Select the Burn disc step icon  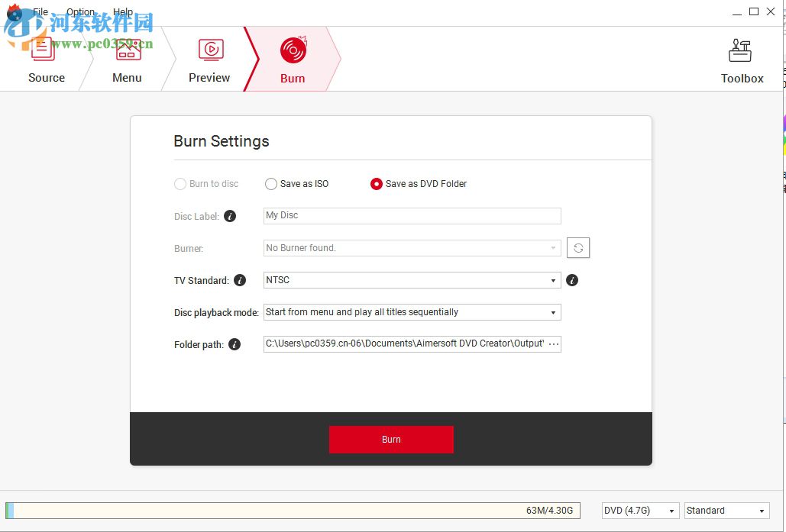293,50
